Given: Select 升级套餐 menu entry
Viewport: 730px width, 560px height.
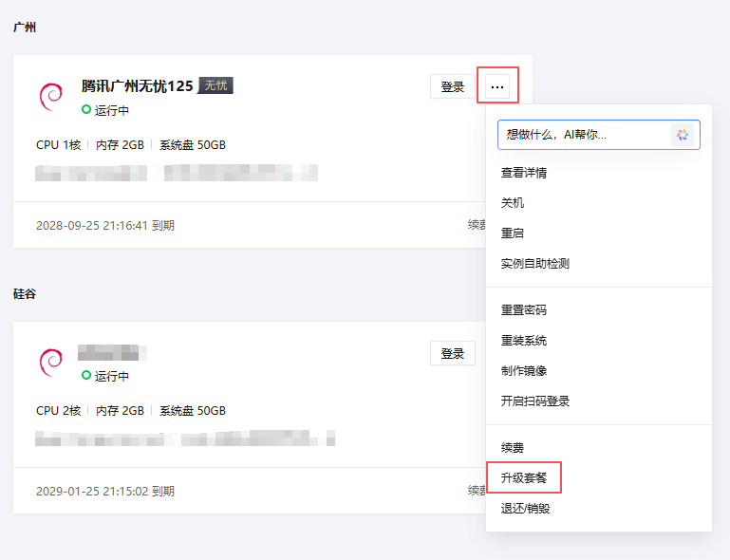Looking at the screenshot, I should coord(524,477).
